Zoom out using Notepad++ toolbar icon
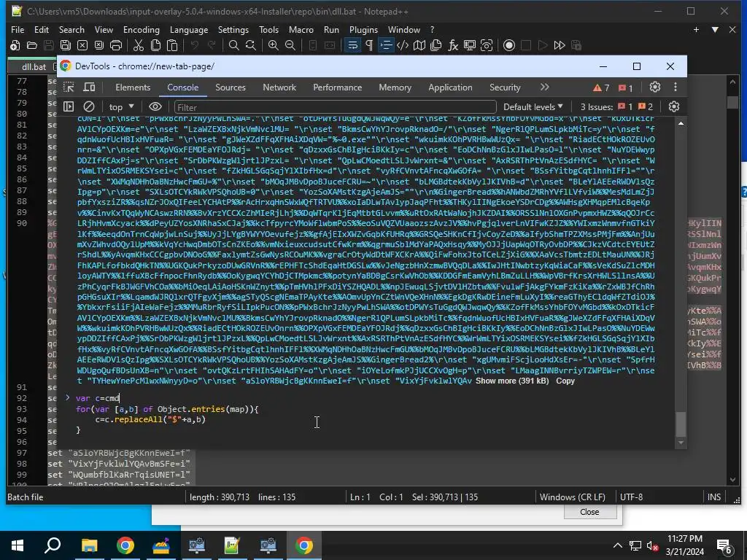Image resolution: width=747 pixels, height=560 pixels. click(x=290, y=46)
